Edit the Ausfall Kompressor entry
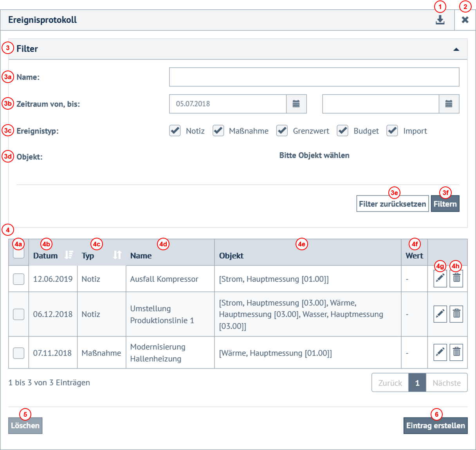The height and width of the screenshot is (450, 476). 440,278
